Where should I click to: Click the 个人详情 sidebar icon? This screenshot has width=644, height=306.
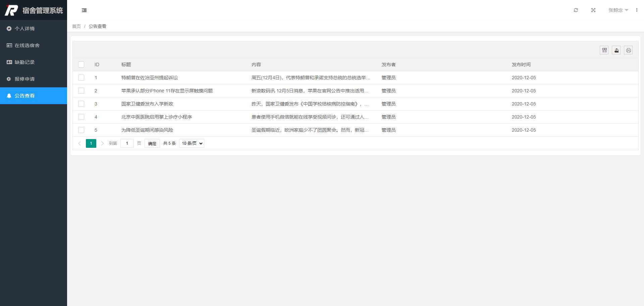(9, 29)
